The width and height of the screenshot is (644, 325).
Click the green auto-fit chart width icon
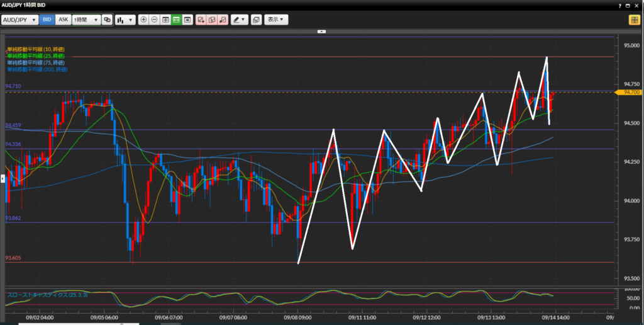click(176, 20)
